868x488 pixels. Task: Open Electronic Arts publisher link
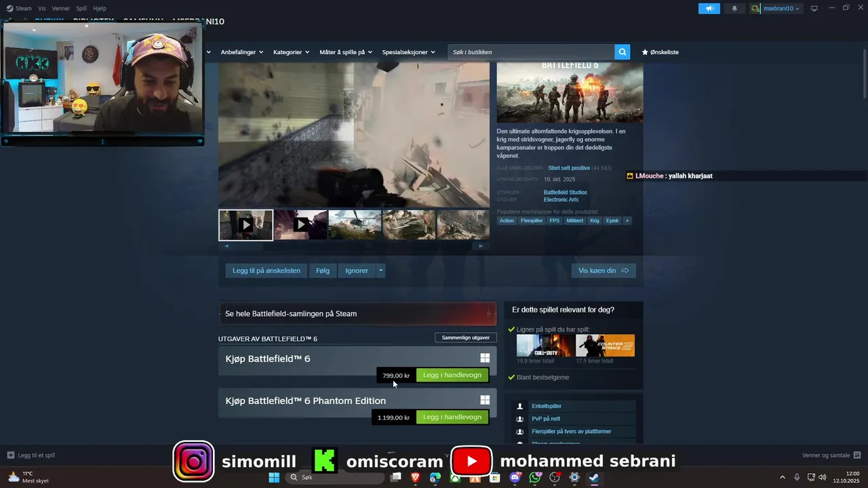click(561, 200)
